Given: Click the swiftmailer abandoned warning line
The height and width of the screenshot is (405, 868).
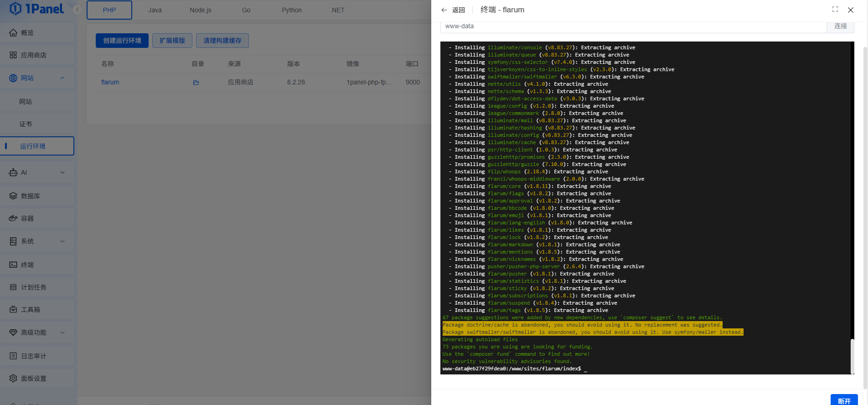Looking at the screenshot, I should (x=593, y=332).
